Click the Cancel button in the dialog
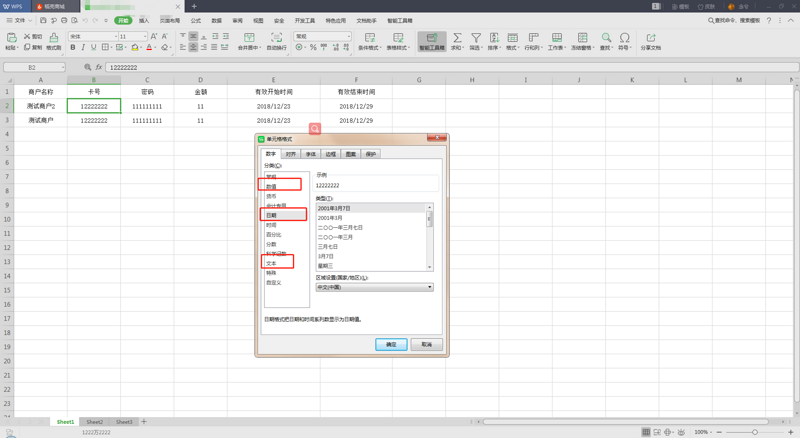Image resolution: width=800 pixels, height=438 pixels. coord(427,345)
